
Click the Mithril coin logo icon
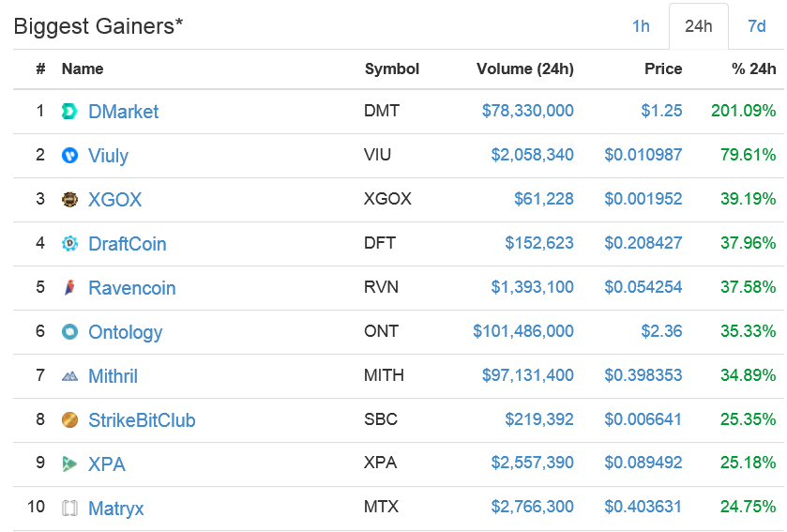coord(69,376)
